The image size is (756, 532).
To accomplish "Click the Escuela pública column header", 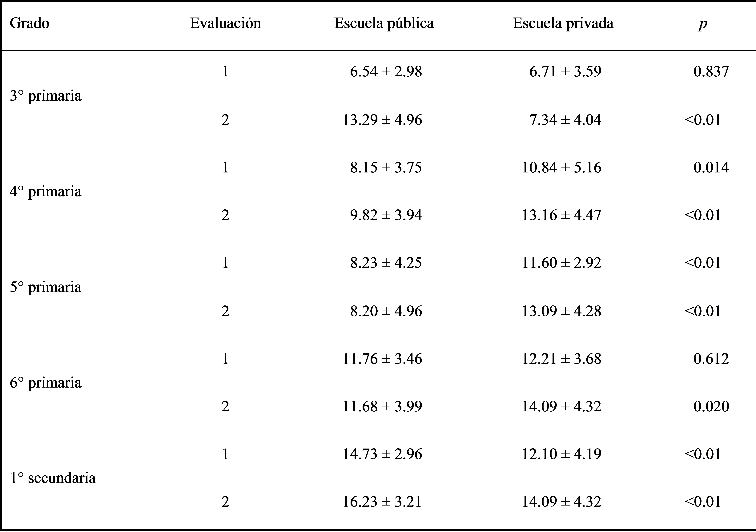I will [x=384, y=23].
